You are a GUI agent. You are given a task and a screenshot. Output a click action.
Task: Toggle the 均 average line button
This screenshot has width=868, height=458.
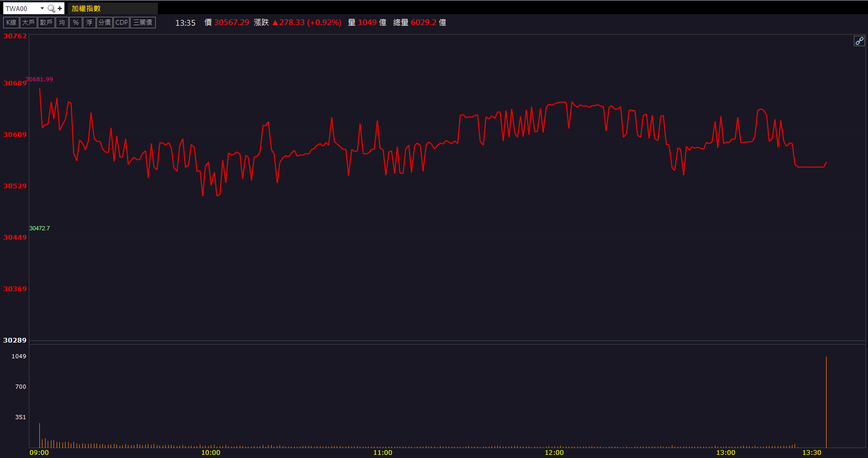pos(62,23)
